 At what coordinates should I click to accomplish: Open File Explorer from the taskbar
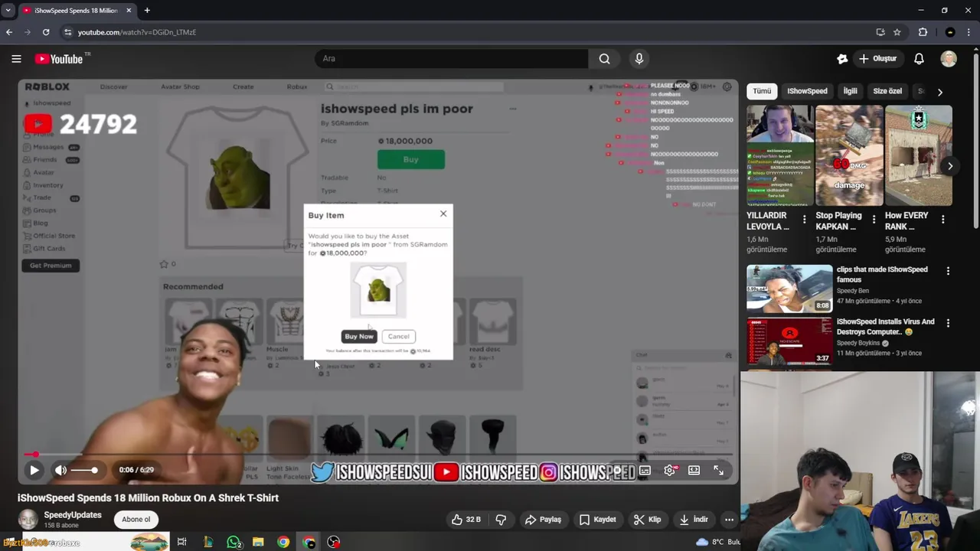click(x=258, y=542)
